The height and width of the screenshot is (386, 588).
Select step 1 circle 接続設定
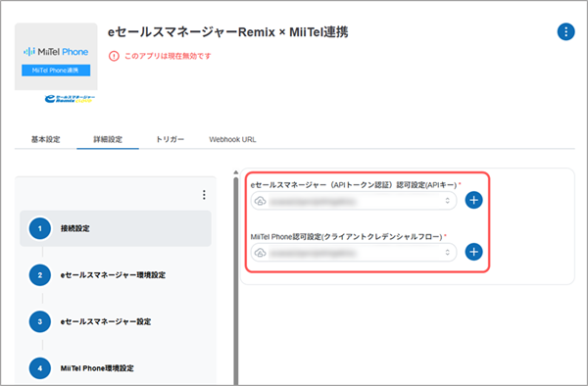40,228
